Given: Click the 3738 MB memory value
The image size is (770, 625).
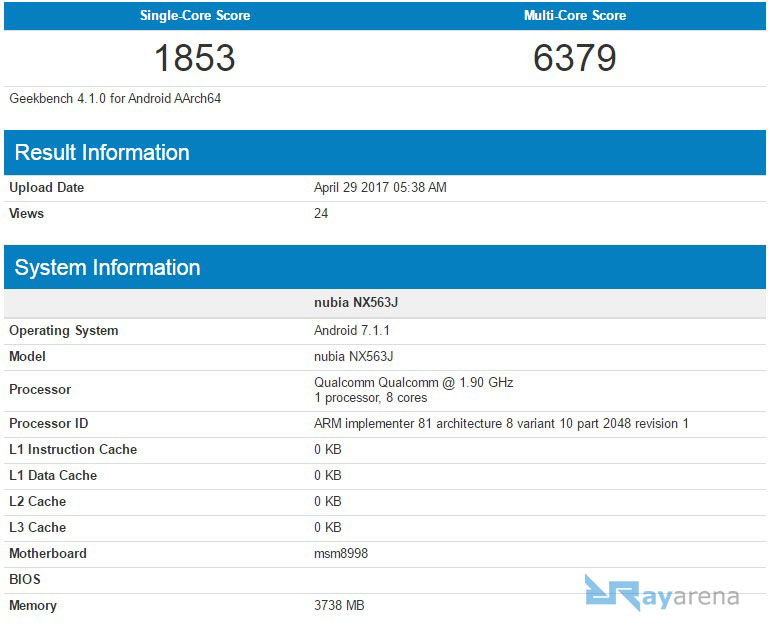Looking at the screenshot, I should [x=339, y=606].
